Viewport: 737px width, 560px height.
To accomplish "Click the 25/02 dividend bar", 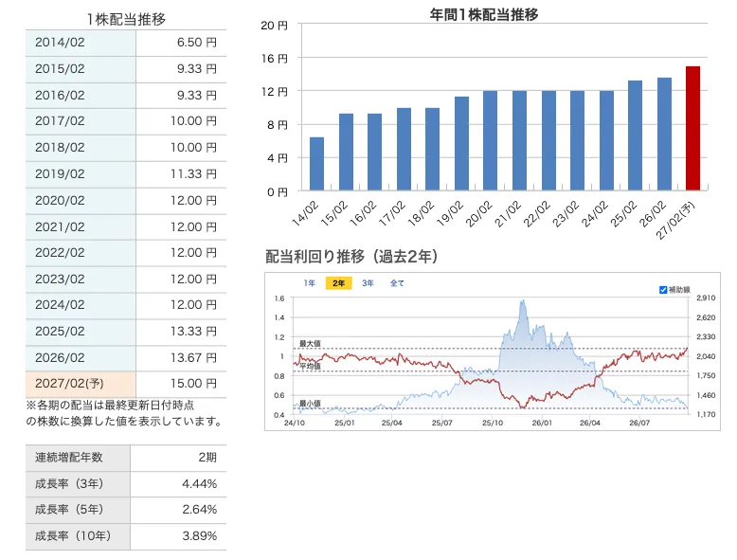I will [x=635, y=135].
